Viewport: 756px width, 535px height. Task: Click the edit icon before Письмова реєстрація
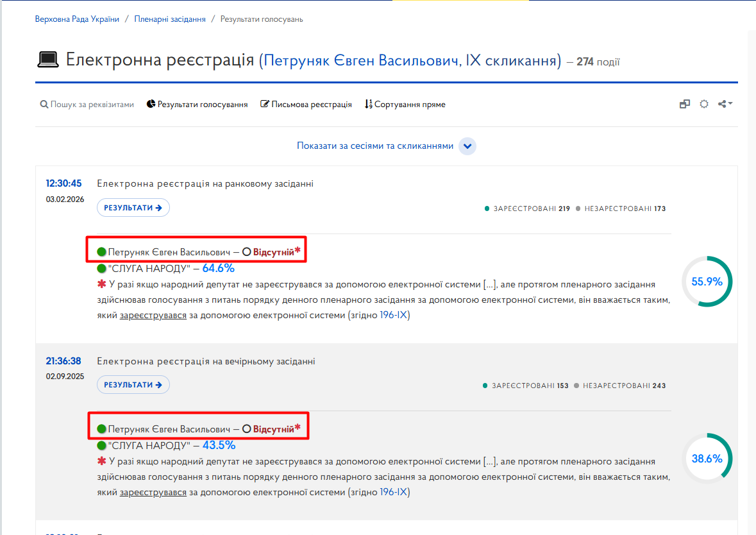point(265,104)
